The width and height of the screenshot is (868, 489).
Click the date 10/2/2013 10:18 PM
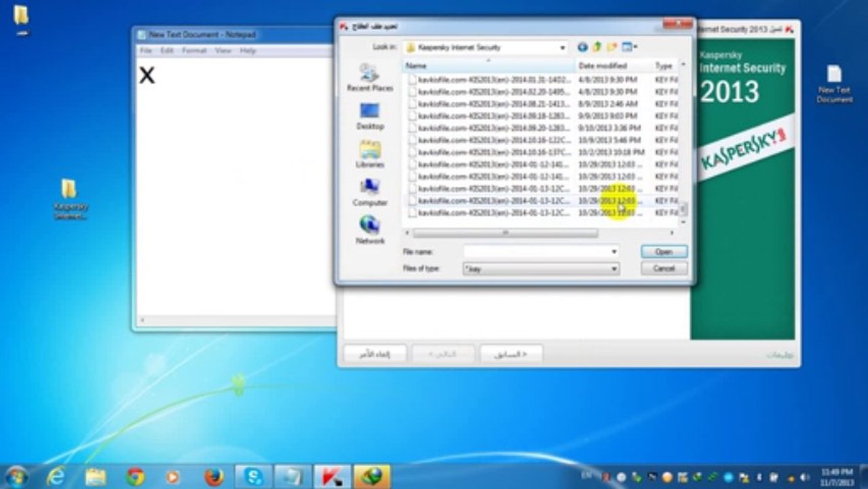pyautogui.click(x=611, y=152)
